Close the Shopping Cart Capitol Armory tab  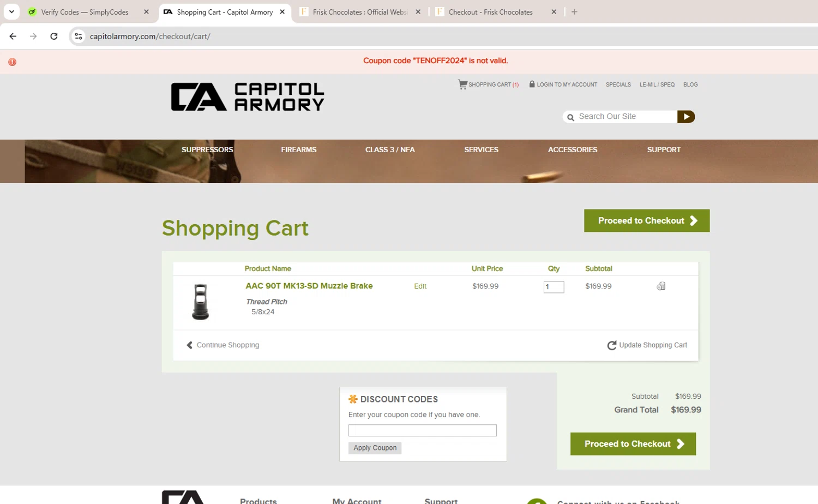pos(282,12)
